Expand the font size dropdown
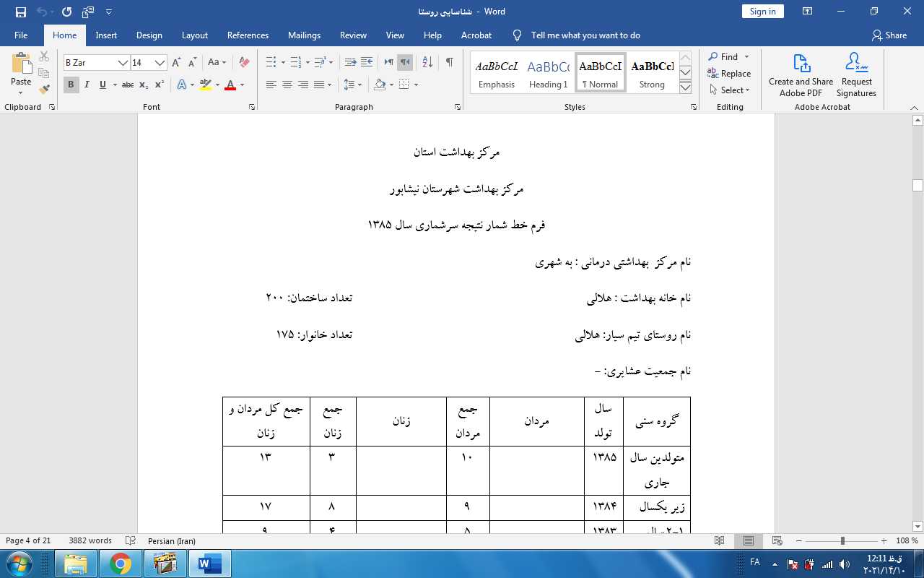 160,63
